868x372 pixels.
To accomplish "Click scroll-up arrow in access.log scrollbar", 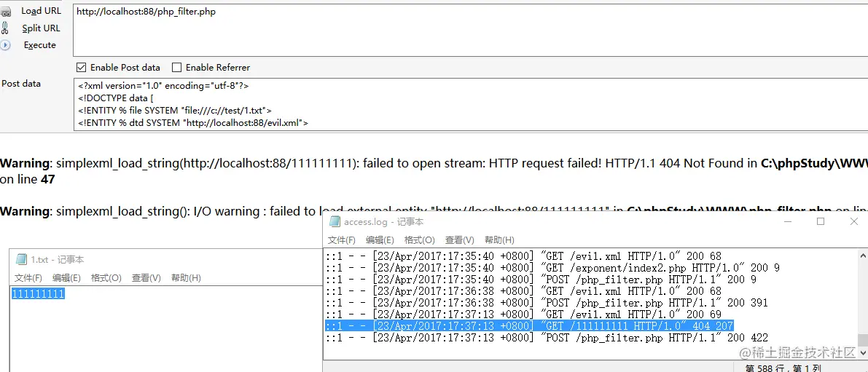I will [863, 255].
